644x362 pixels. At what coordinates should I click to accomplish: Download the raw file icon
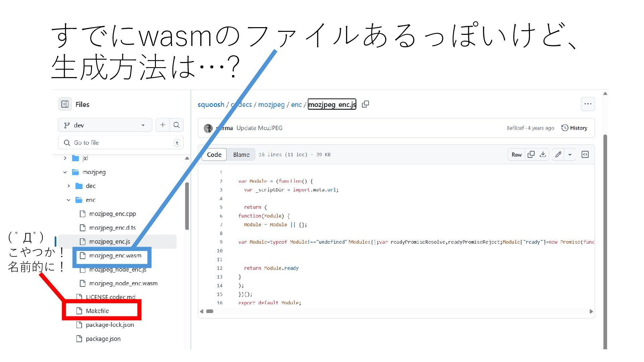point(543,155)
